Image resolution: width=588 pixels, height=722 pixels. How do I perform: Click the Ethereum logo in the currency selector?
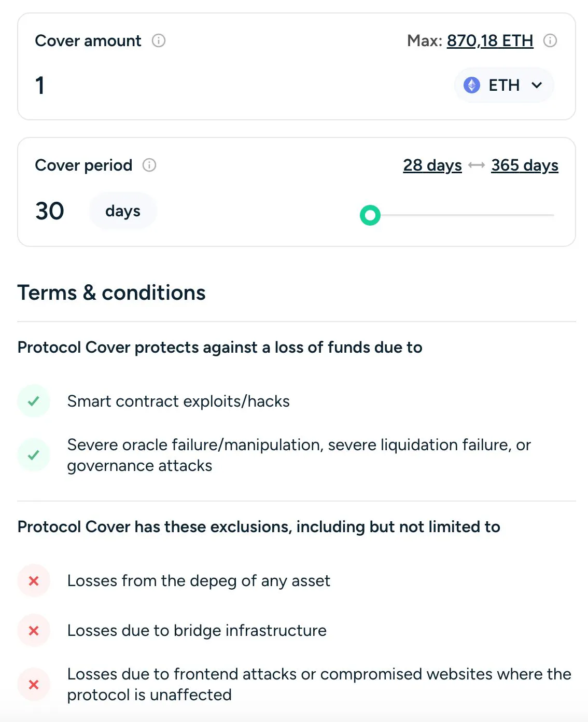472,85
